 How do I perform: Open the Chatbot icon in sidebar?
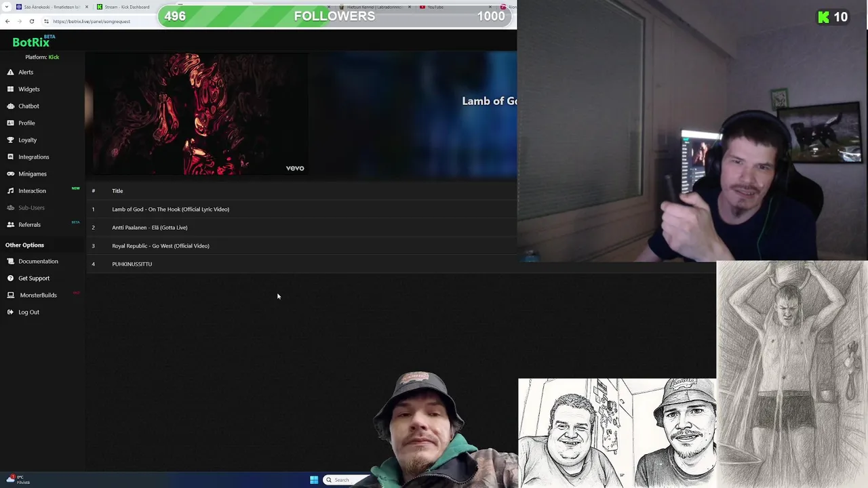click(11, 106)
